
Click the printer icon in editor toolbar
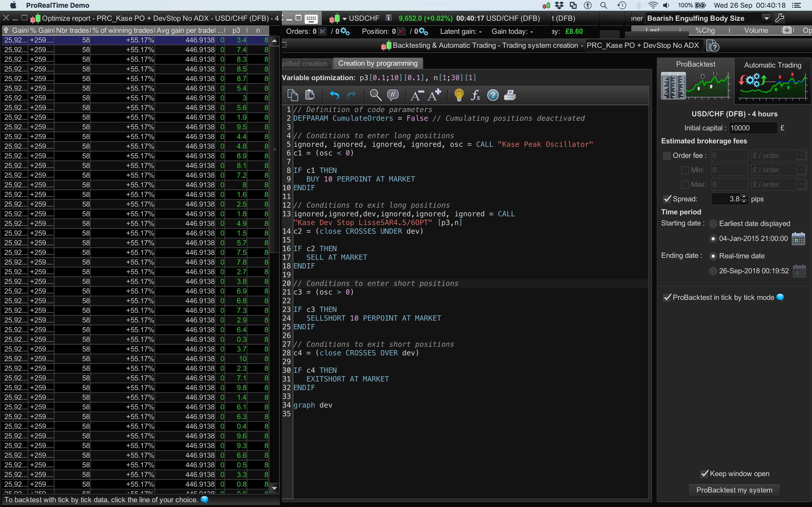pos(510,95)
